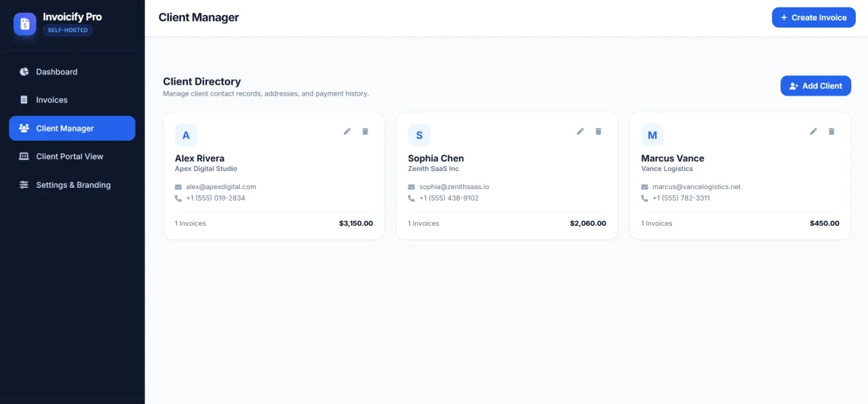The image size is (868, 404).
Task: Click the phone icon beside +1 (555) 438-9102
Action: 412,199
